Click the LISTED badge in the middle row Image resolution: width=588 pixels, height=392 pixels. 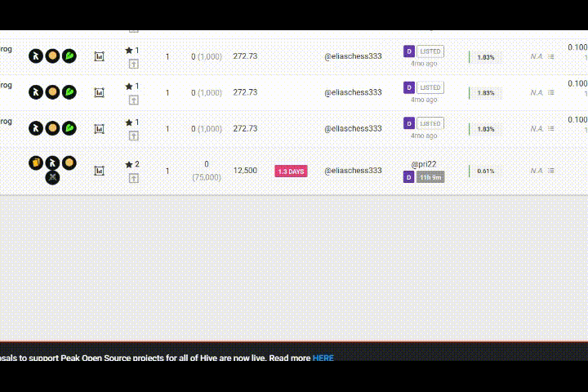430,87
